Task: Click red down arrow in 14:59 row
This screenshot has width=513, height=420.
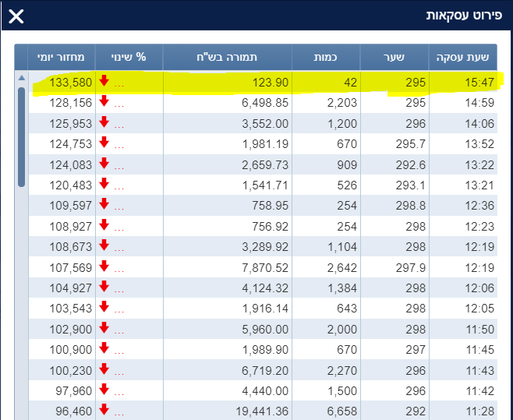Action: [104, 102]
